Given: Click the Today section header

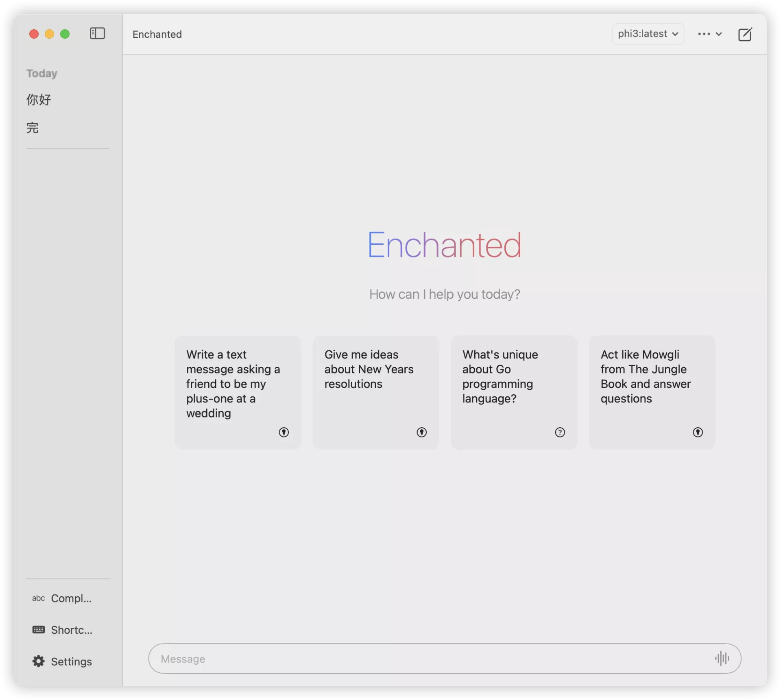Looking at the screenshot, I should 41,73.
